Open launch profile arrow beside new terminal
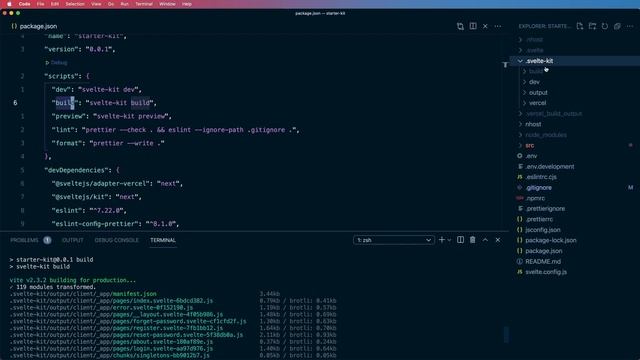This screenshot has height=360, width=640. click(449, 240)
